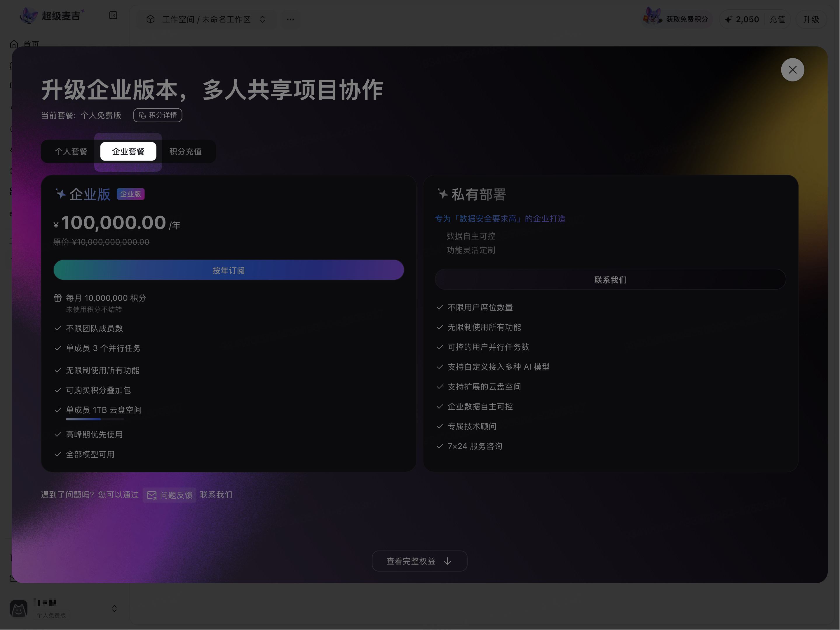Click the mail icon in 问题反馈
Image resolution: width=840 pixels, height=630 pixels.
(x=151, y=495)
